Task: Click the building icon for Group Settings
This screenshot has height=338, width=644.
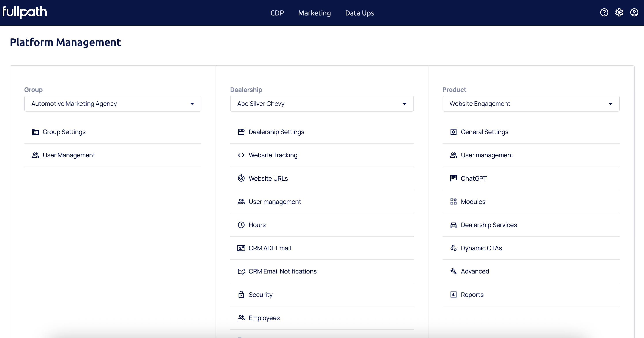Action: point(35,132)
